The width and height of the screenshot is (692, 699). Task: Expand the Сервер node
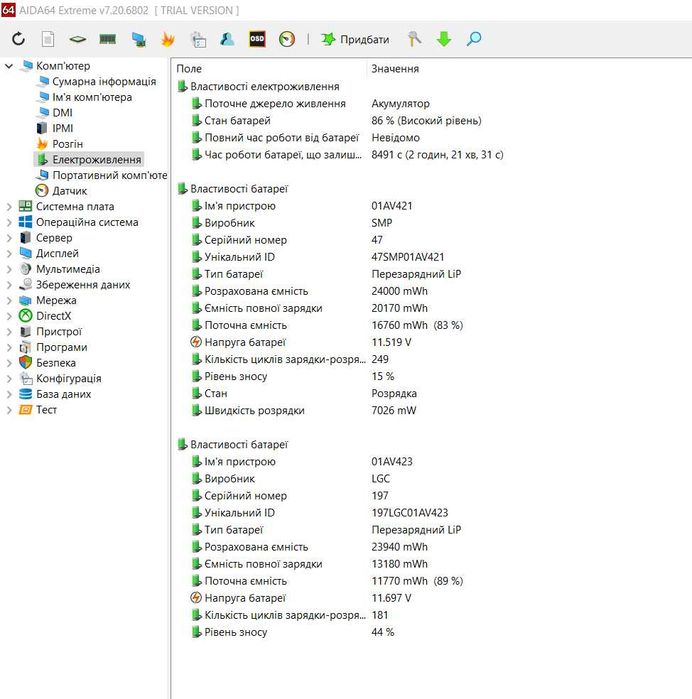(x=9, y=238)
